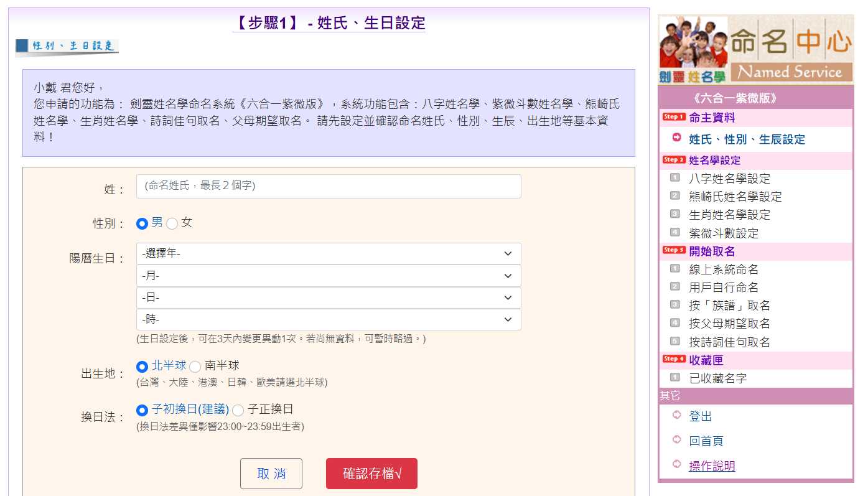Open the 已收藏名字 sidebar link
868x496 pixels.
coord(717,378)
